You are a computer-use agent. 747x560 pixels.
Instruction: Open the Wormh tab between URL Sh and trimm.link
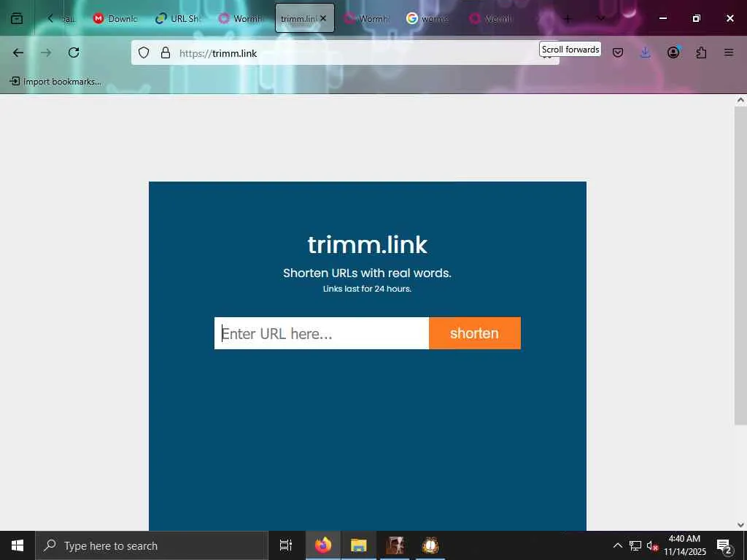[240, 18]
